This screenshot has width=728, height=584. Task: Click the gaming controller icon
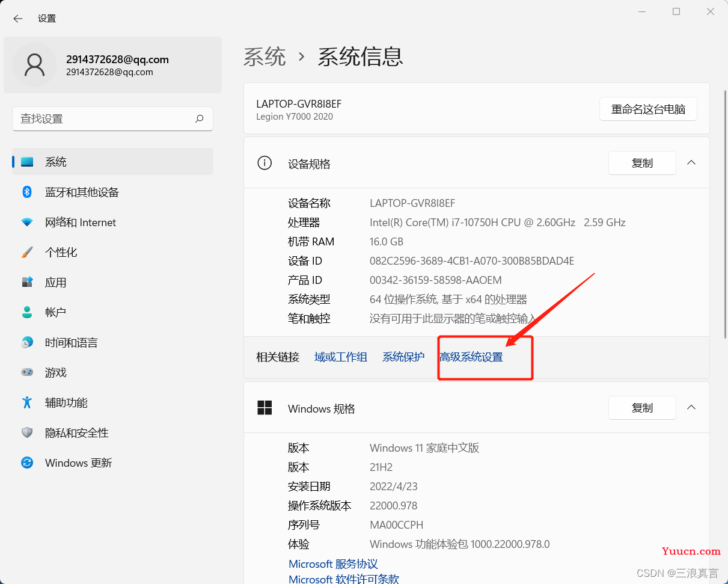[27, 372]
